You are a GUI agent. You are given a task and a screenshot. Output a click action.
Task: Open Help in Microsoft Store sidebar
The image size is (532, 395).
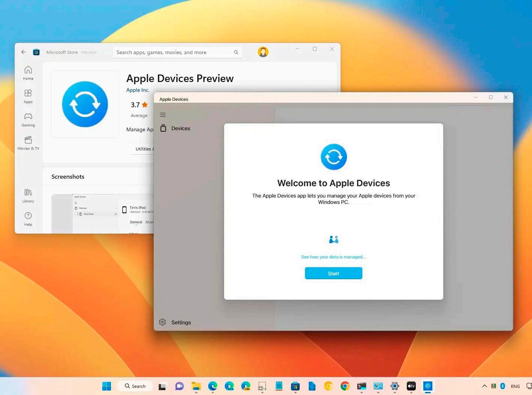pos(28,219)
